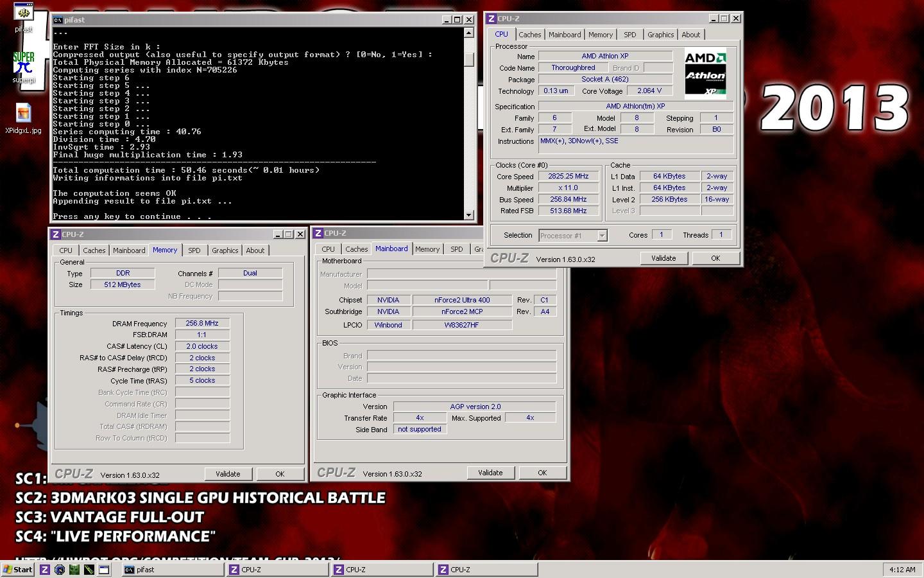This screenshot has height=578, width=924.
Task: Click the memory Size value 512 MBytes
Action: pos(123,285)
